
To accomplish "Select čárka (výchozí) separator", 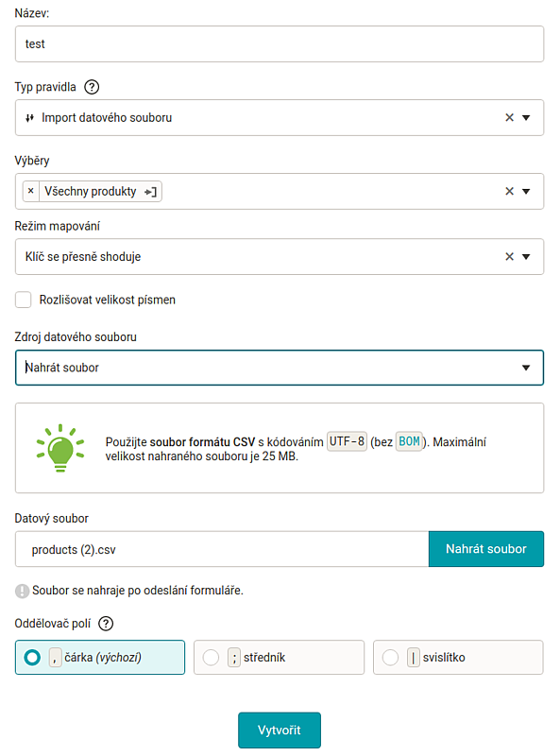I will coord(100,657).
